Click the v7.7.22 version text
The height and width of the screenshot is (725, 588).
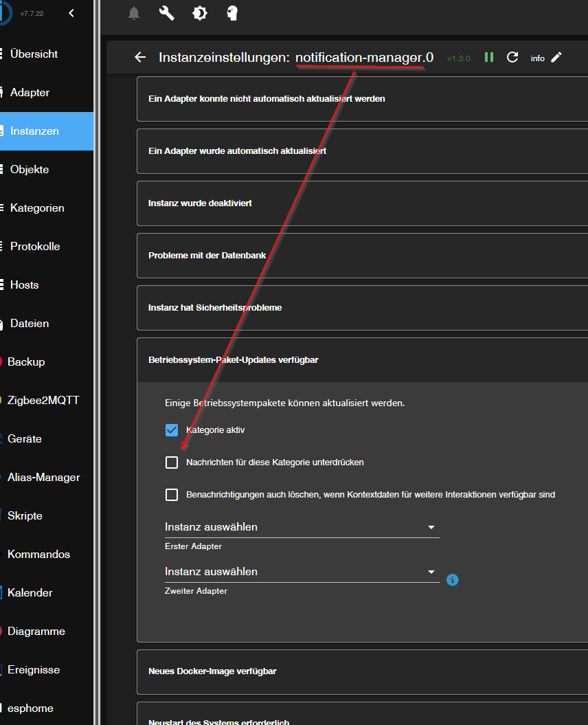pyautogui.click(x=32, y=14)
